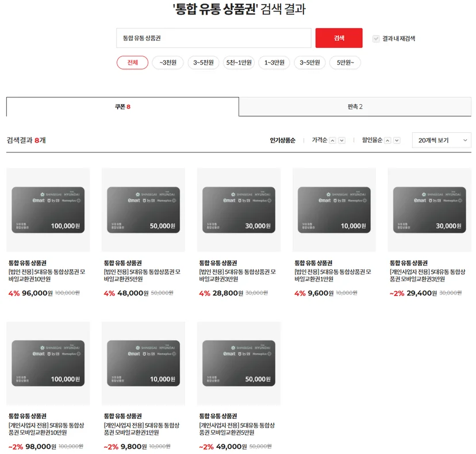
Task: Toggle 결과 내 재검색 checkbox
Action: (x=376, y=39)
